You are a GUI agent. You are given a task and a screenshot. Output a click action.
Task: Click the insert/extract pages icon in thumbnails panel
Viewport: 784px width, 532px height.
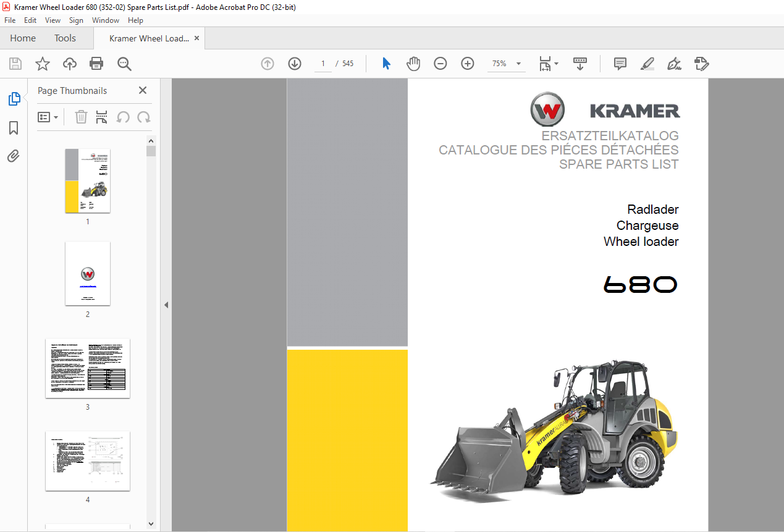102,117
